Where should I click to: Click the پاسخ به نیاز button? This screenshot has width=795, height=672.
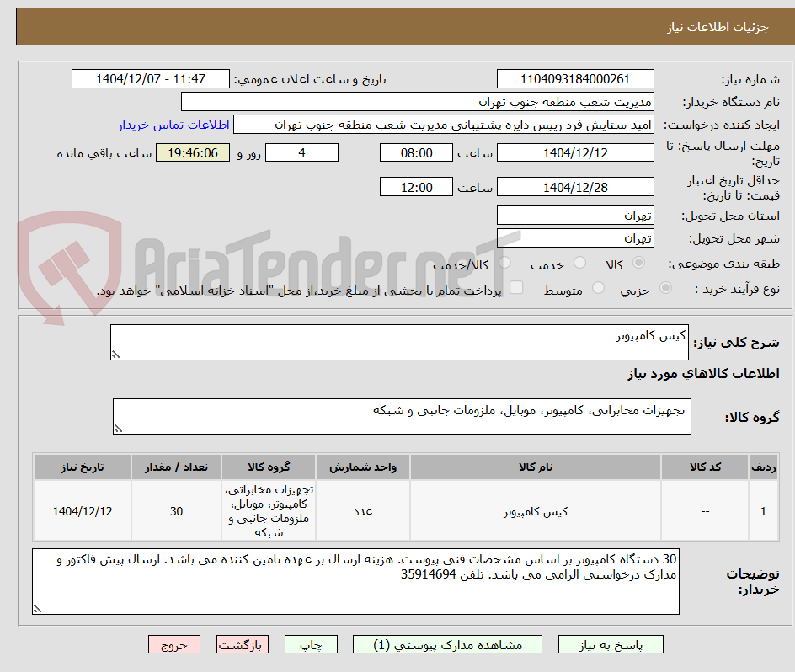(x=611, y=644)
